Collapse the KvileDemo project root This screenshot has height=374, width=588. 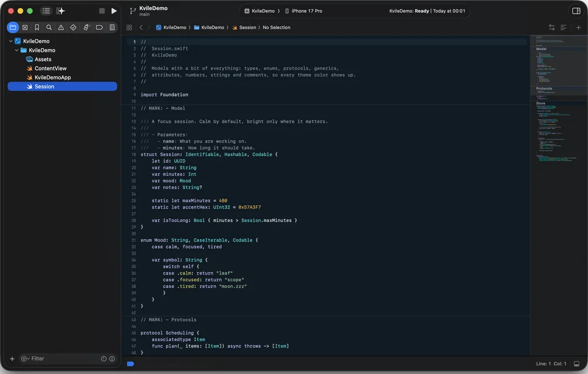pyautogui.click(x=11, y=41)
